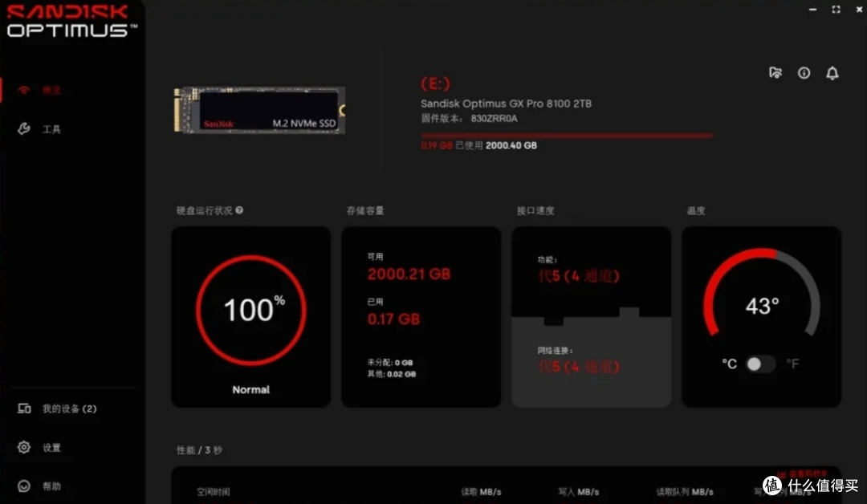Image resolution: width=867 pixels, height=504 pixels.
Task: Toggle temperature unit between °C and °F
Action: [x=760, y=364]
